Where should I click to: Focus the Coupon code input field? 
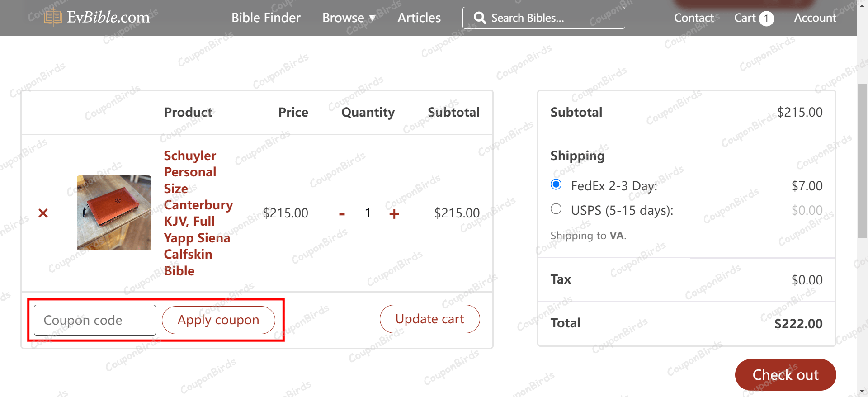coord(95,320)
